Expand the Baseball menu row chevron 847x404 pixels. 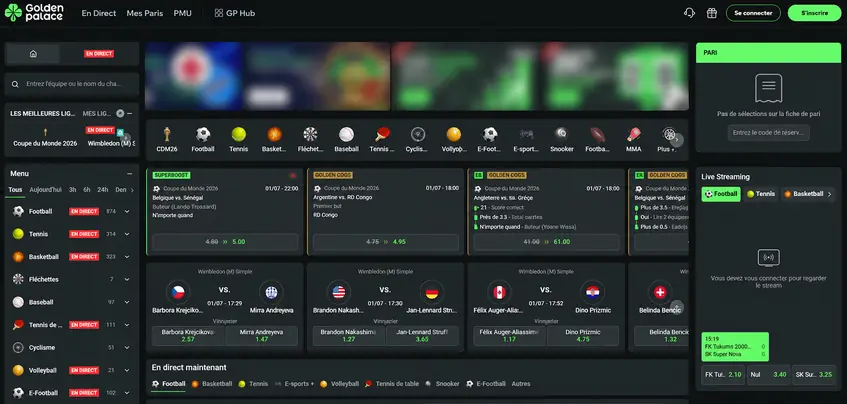pos(127,302)
